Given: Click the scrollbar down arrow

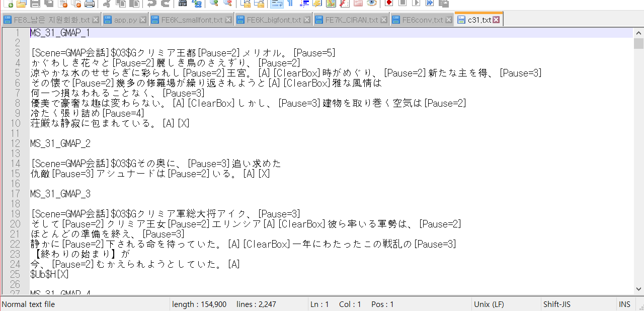Looking at the screenshot, I should click(638, 289).
